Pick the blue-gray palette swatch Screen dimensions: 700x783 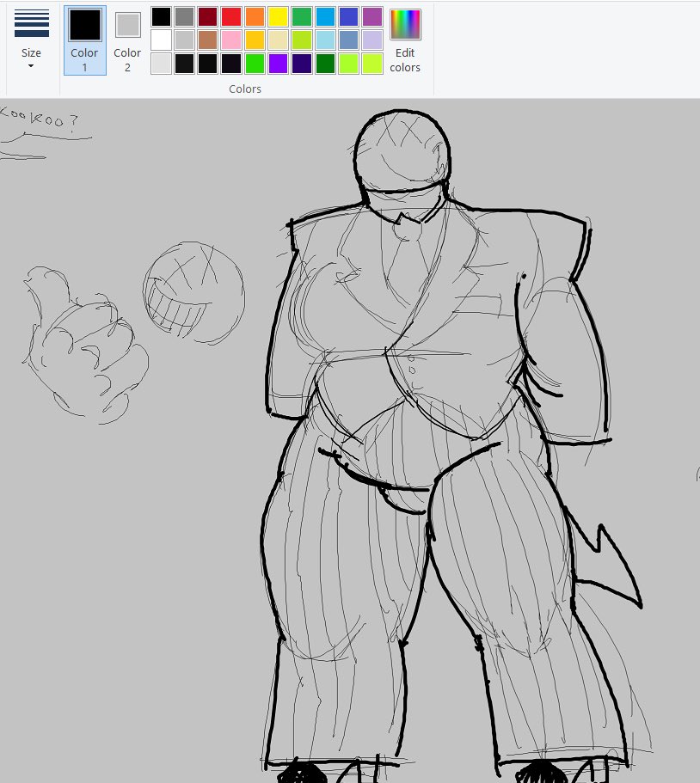[349, 40]
